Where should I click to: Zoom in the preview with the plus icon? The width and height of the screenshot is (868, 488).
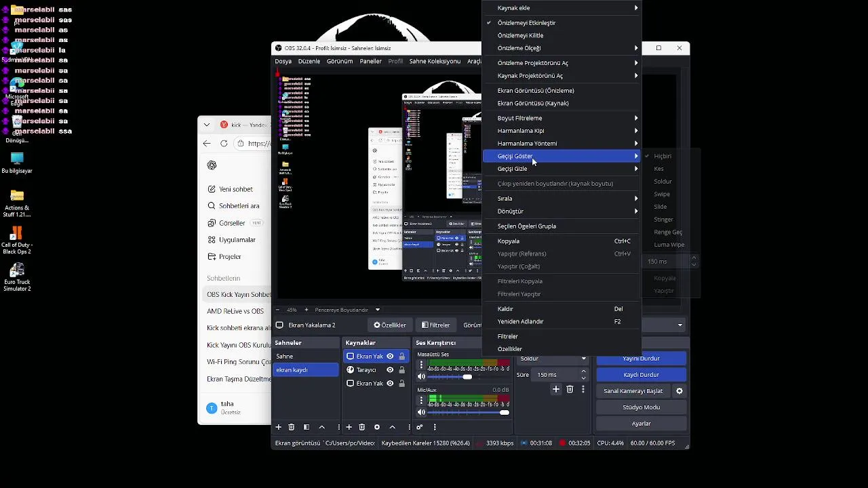[306, 310]
